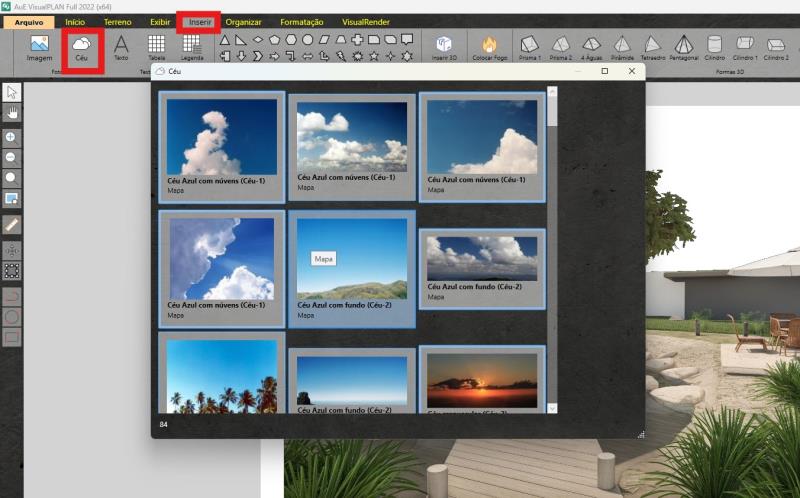The image size is (800, 498).
Task: Choose the right-triangle shape
Action: pyautogui.click(x=241, y=40)
